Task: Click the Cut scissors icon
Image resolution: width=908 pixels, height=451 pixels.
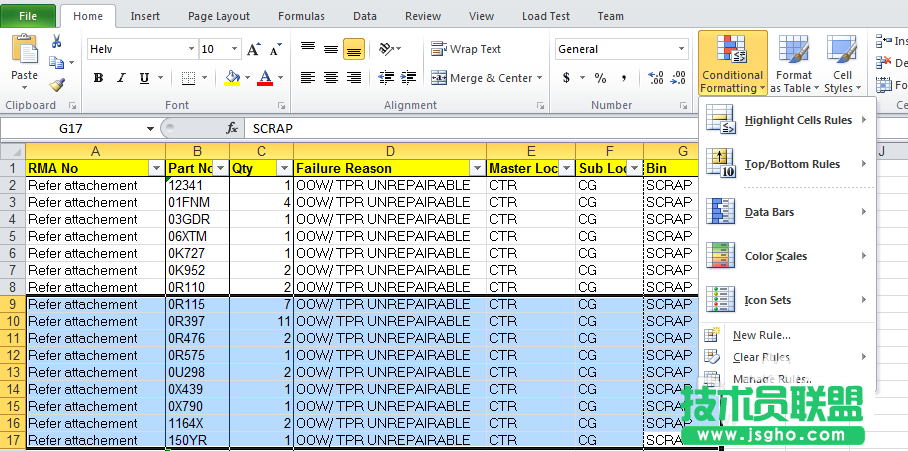Action: 57,42
